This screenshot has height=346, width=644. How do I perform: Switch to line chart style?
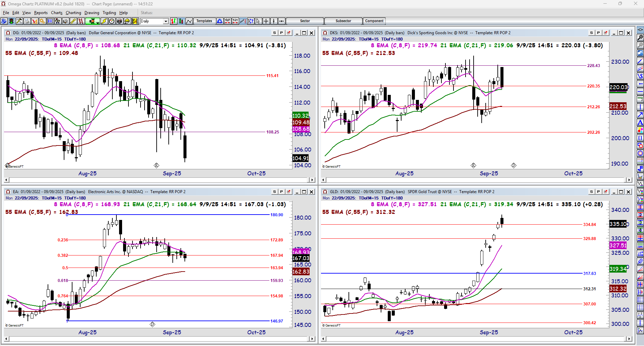189,21
